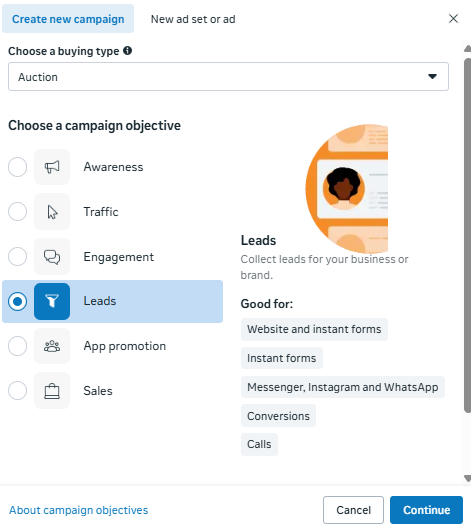Choose the Sales radio button

(18, 391)
